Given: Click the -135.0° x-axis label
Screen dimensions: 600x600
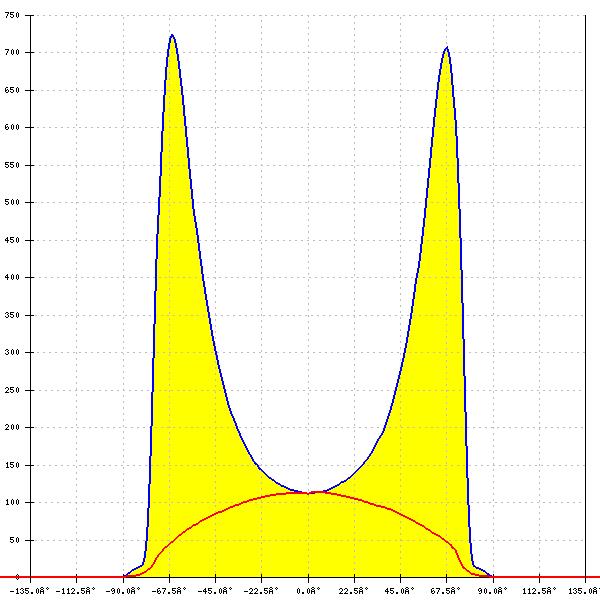Looking at the screenshot, I should pos(32,590).
